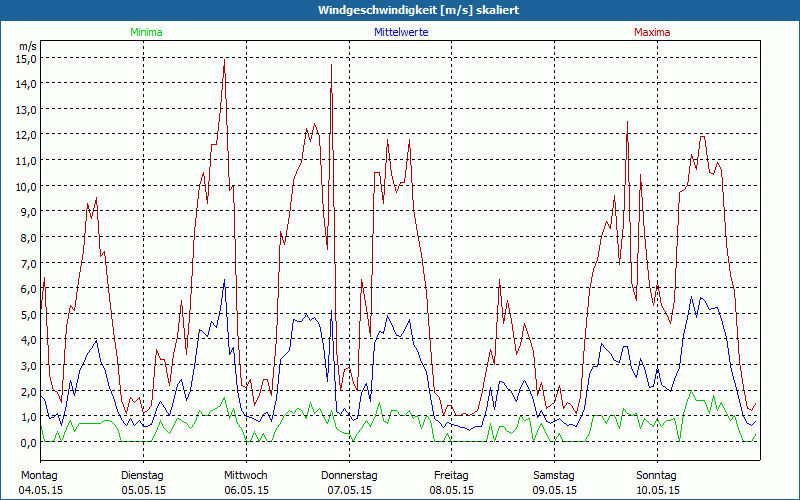Click the green Minima legend label

point(145,32)
